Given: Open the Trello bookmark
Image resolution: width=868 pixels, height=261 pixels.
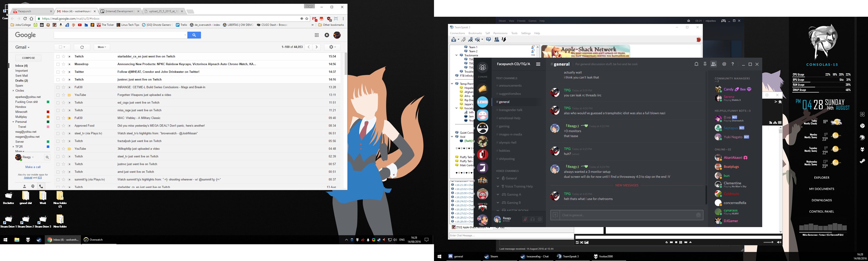Looking at the screenshot, I should 182,25.
